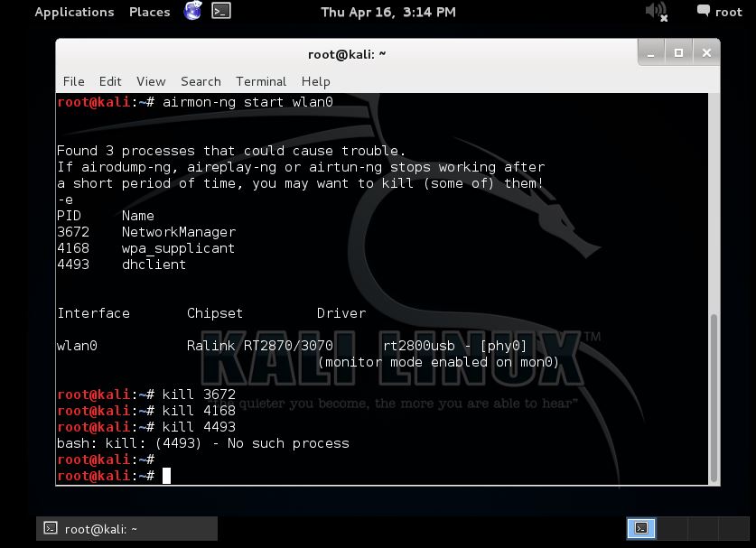Click the wpa_supplicant process row
This screenshot has width=756, height=548.
pos(145,248)
